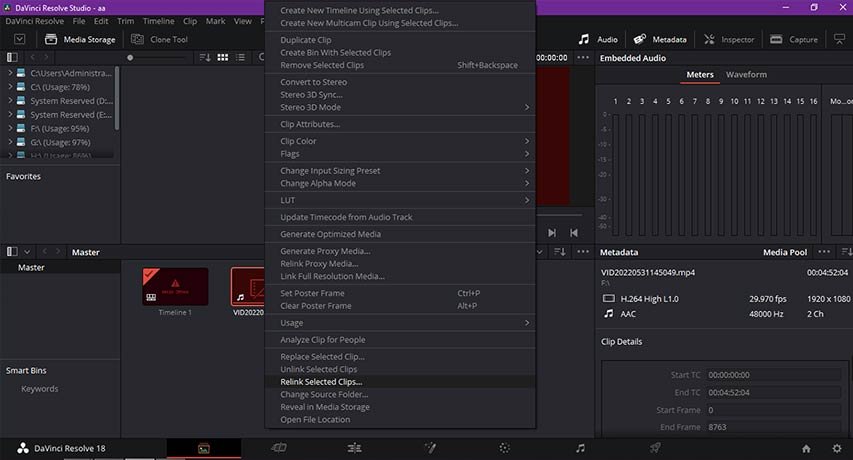This screenshot has height=460, width=853.
Task: Expand the System Reserved (E: drive
Action: tap(10, 114)
